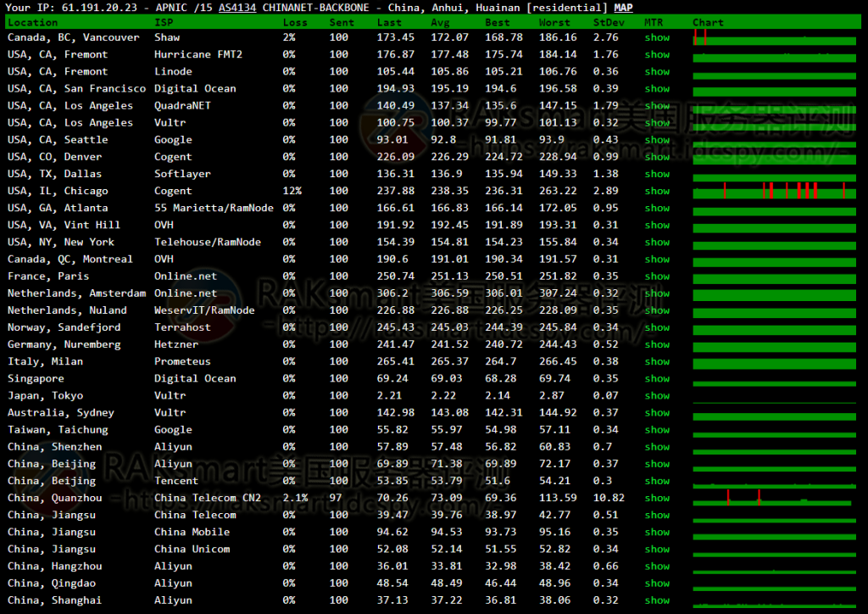Show MTR for Denver Cogent row
The height and width of the screenshot is (614, 868).
click(657, 157)
